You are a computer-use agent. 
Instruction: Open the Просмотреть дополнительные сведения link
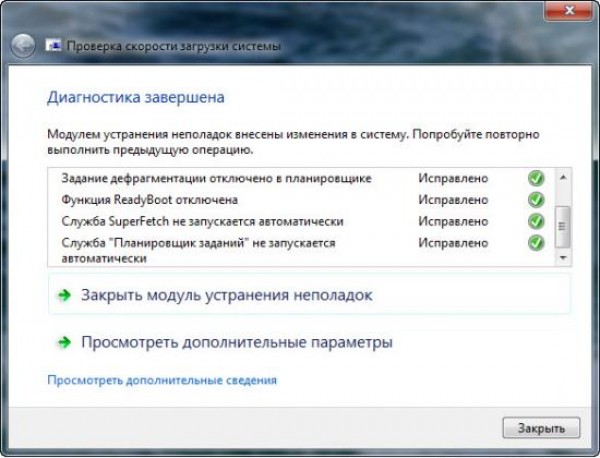[162, 380]
